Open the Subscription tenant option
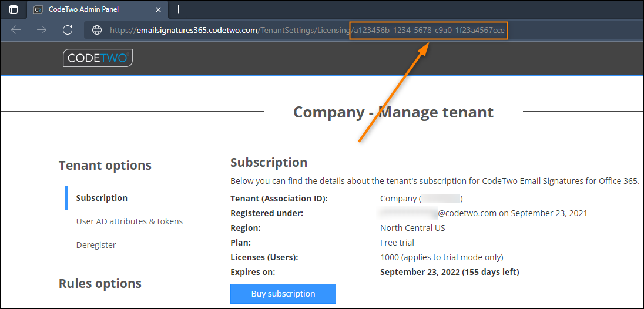The width and height of the screenshot is (644, 309). [x=102, y=198]
